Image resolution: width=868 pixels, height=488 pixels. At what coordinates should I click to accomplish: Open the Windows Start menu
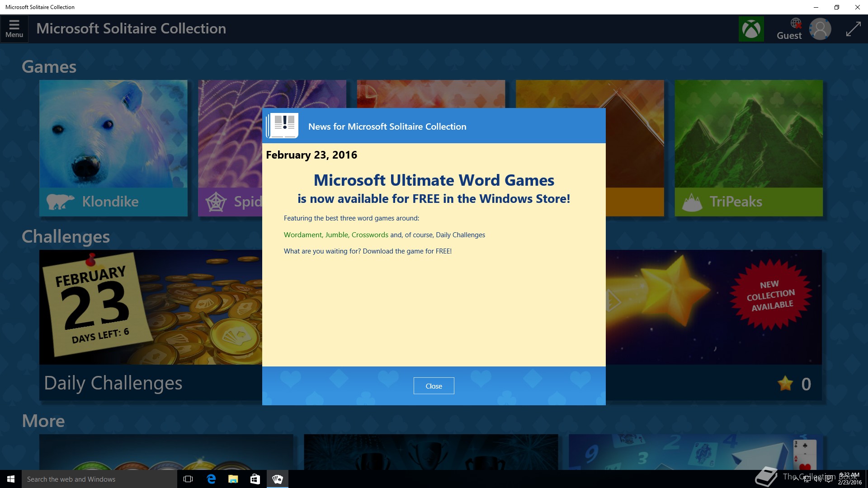[11, 479]
